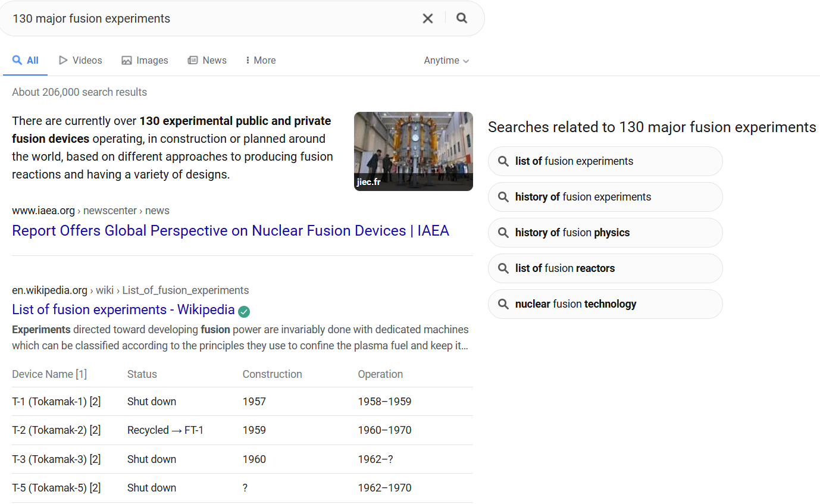Expand the More options menu
This screenshot has width=820, height=504.
pyautogui.click(x=261, y=60)
